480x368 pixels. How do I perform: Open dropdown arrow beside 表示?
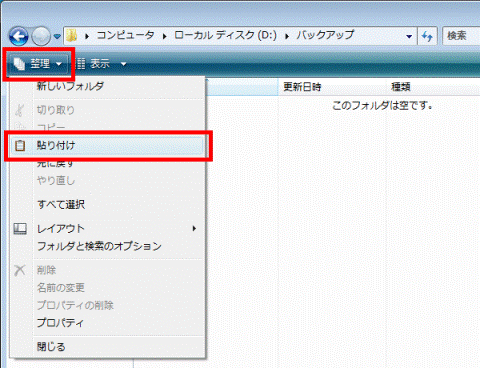(123, 64)
